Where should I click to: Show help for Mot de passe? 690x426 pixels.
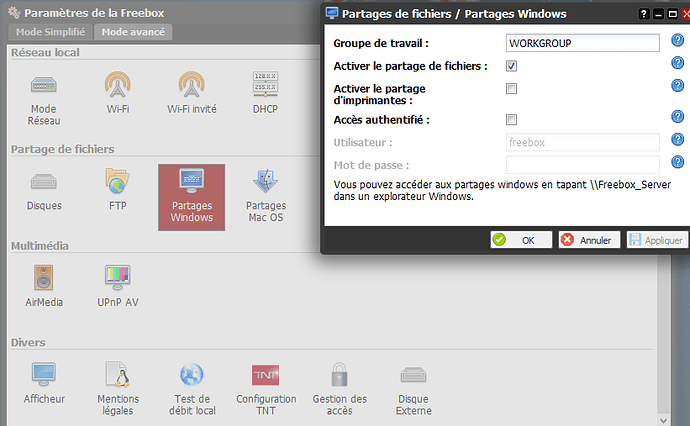(677, 162)
